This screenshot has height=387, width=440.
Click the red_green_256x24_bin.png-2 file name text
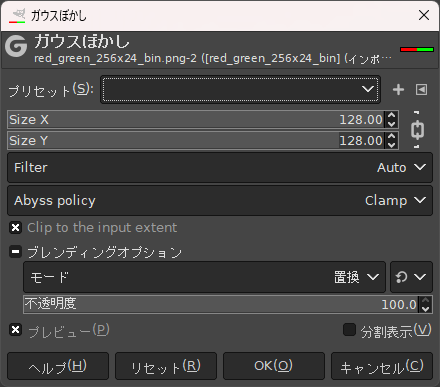[115, 58]
